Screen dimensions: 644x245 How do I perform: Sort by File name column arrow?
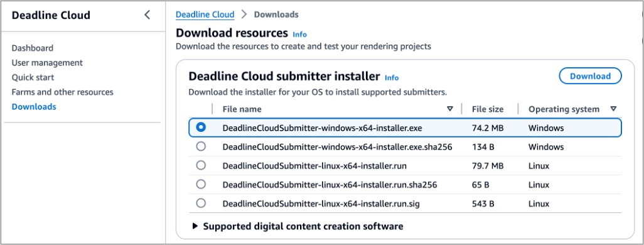449,109
